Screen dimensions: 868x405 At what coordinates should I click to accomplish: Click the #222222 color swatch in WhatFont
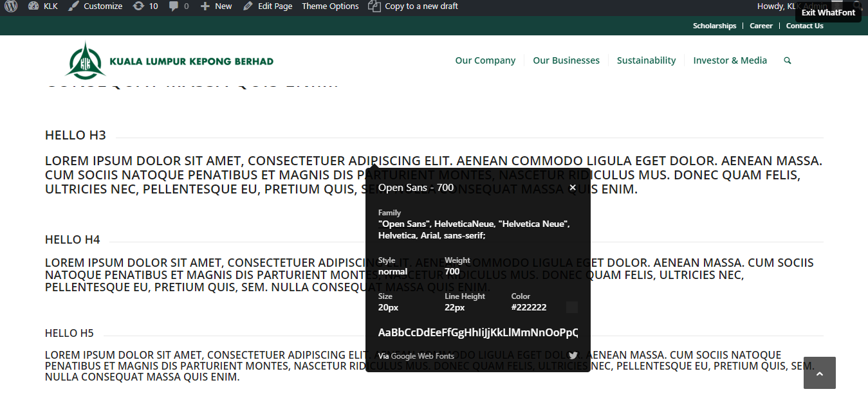(572, 307)
